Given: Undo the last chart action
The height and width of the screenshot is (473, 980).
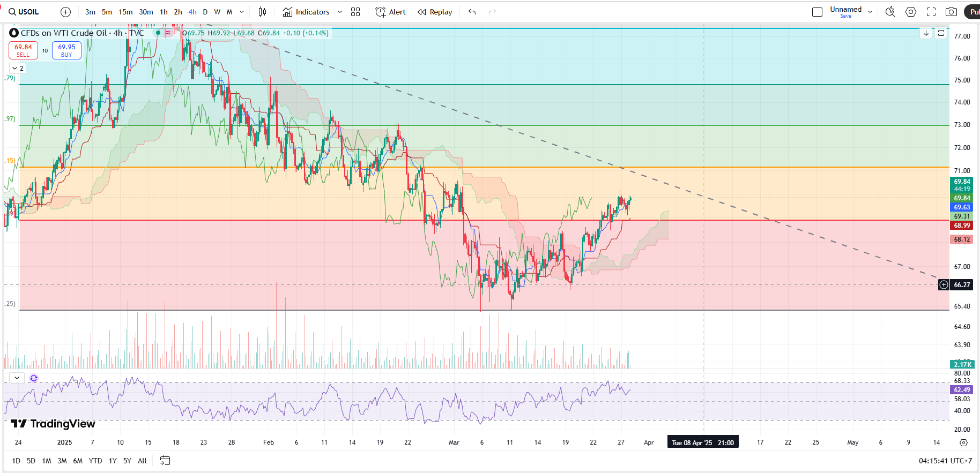Looking at the screenshot, I should 472,12.
